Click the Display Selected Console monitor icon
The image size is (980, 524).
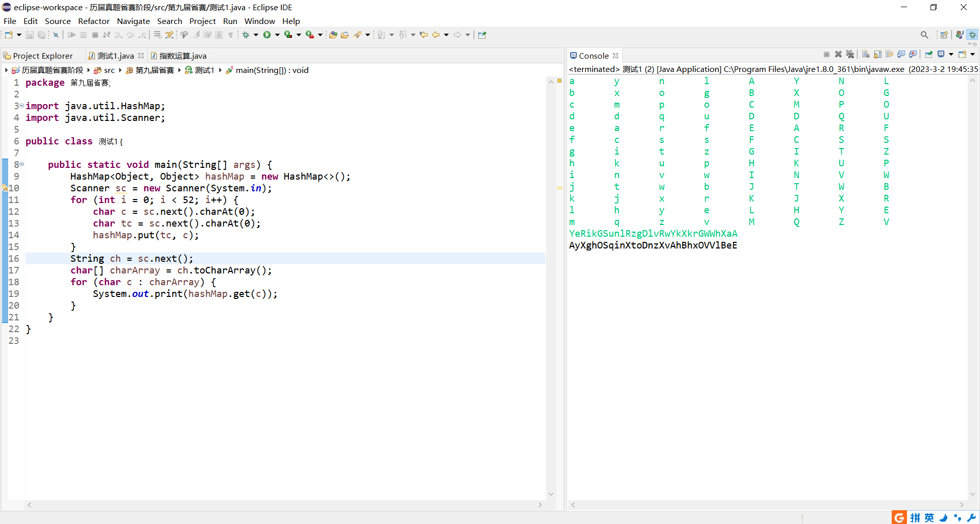pyautogui.click(x=941, y=54)
